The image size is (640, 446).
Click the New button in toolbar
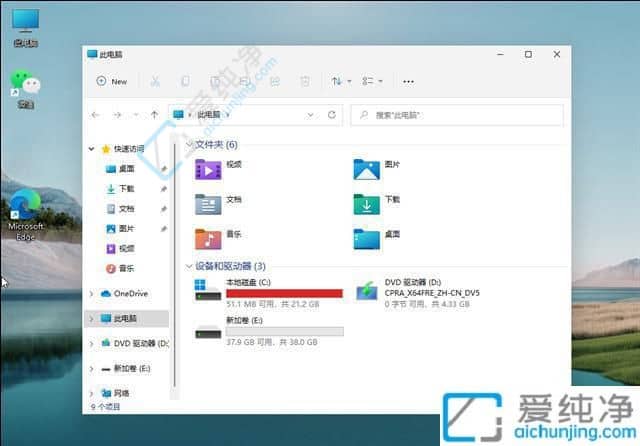(x=112, y=81)
